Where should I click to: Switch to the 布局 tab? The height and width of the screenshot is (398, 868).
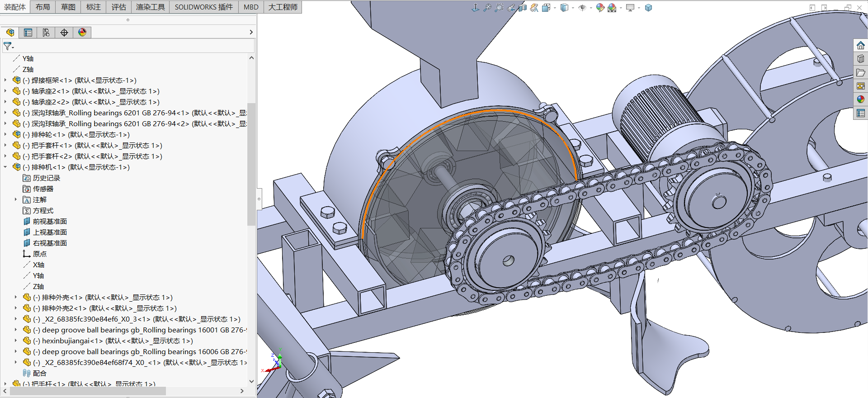tap(43, 7)
